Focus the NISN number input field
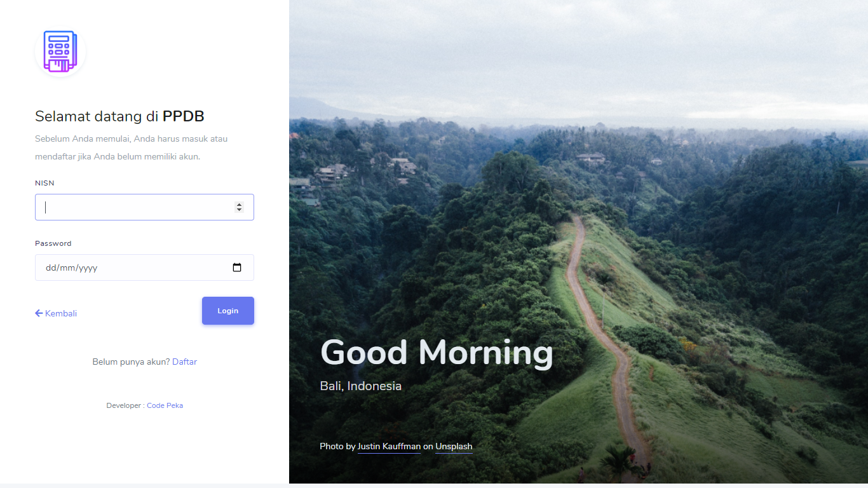The height and width of the screenshot is (488, 868). pos(144,207)
